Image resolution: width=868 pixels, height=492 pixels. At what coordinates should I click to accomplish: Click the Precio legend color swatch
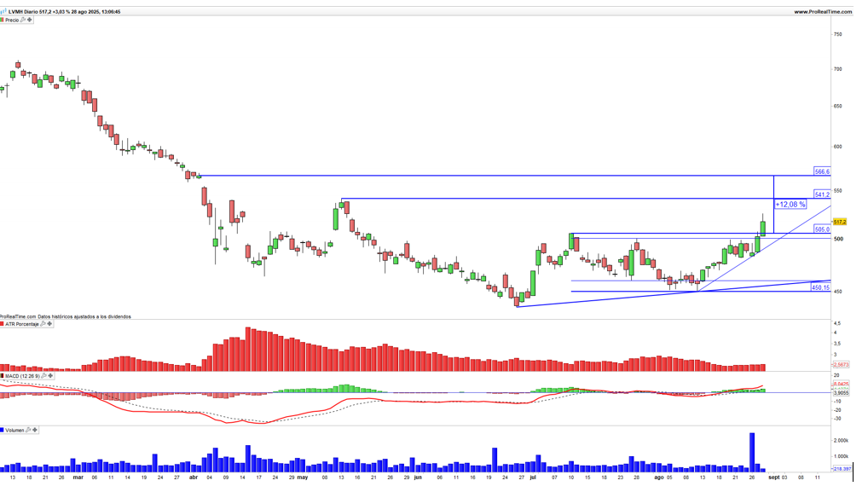[x=3, y=20]
